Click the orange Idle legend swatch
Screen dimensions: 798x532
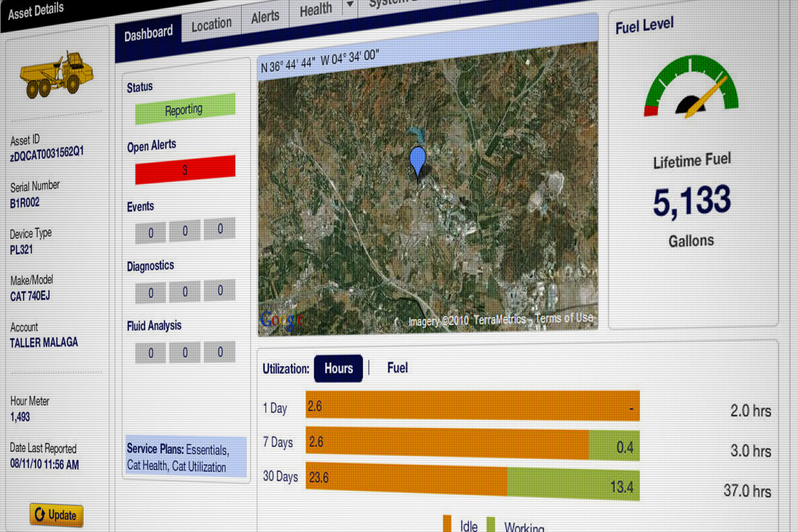(447, 524)
